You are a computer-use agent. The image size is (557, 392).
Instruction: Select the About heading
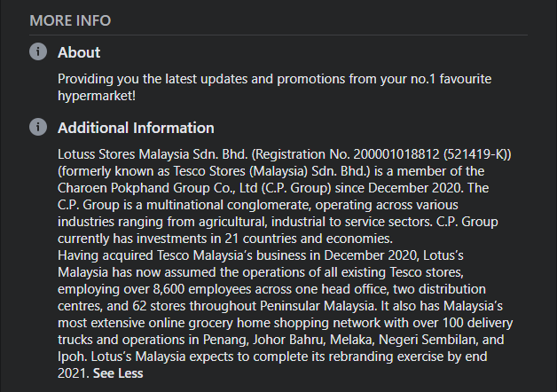tap(79, 52)
